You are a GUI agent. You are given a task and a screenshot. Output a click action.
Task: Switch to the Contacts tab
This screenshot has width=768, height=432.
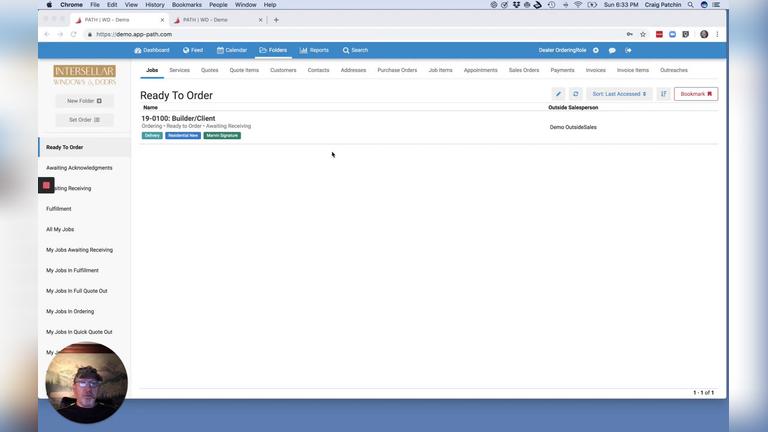pyautogui.click(x=318, y=70)
